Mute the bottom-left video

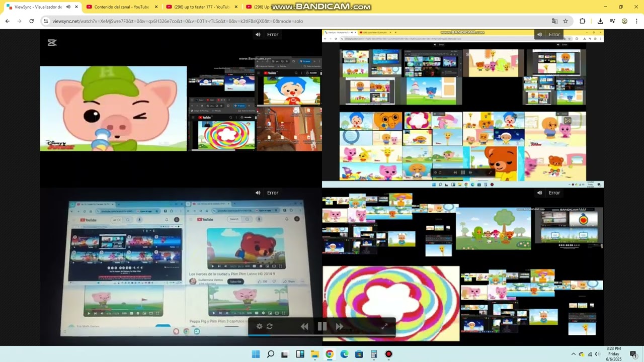tap(258, 193)
